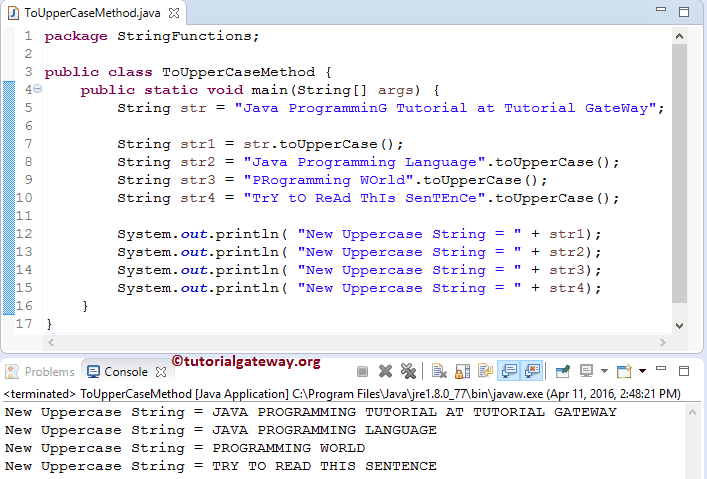This screenshot has width=707, height=479.
Task: Minimize the Console view panel
Action: tap(661, 369)
